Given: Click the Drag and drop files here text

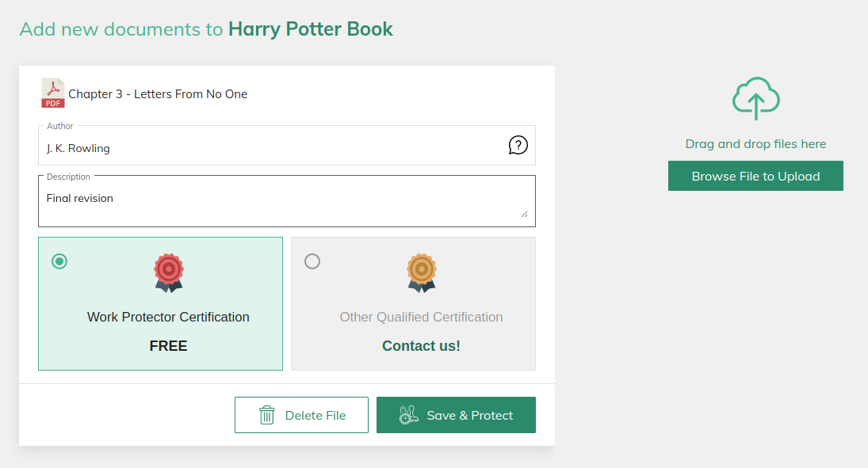Looking at the screenshot, I should point(755,144).
